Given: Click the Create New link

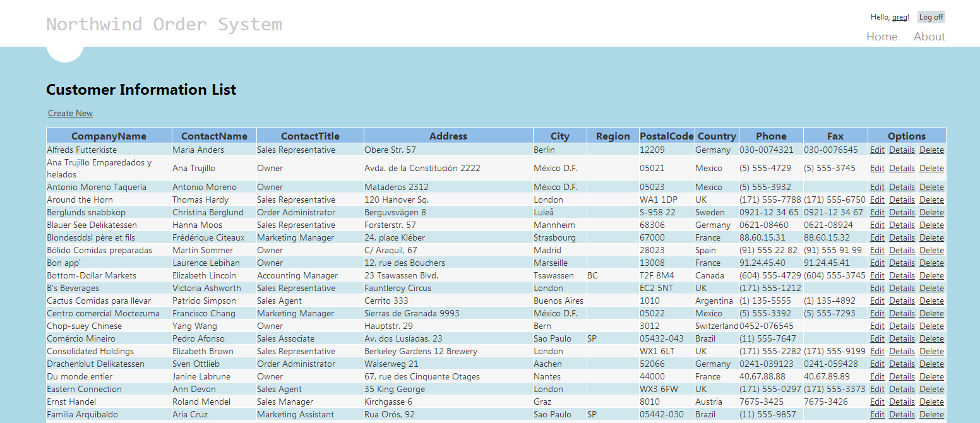Looking at the screenshot, I should (71, 113).
